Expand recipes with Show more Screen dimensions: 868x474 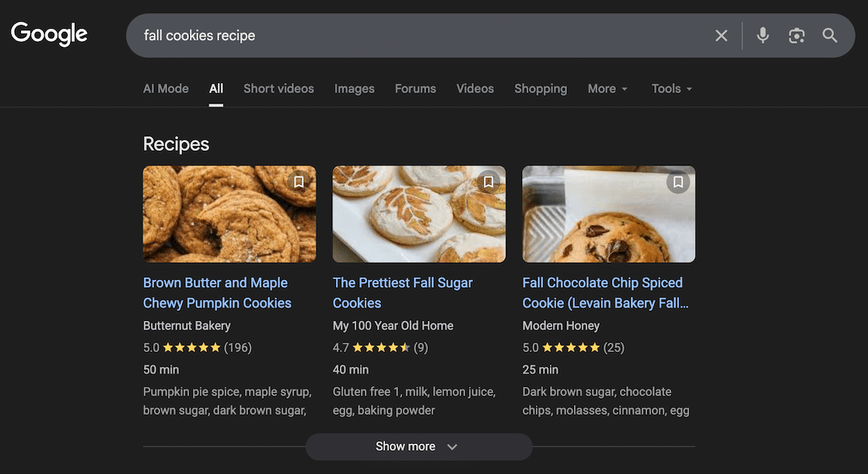(418, 447)
